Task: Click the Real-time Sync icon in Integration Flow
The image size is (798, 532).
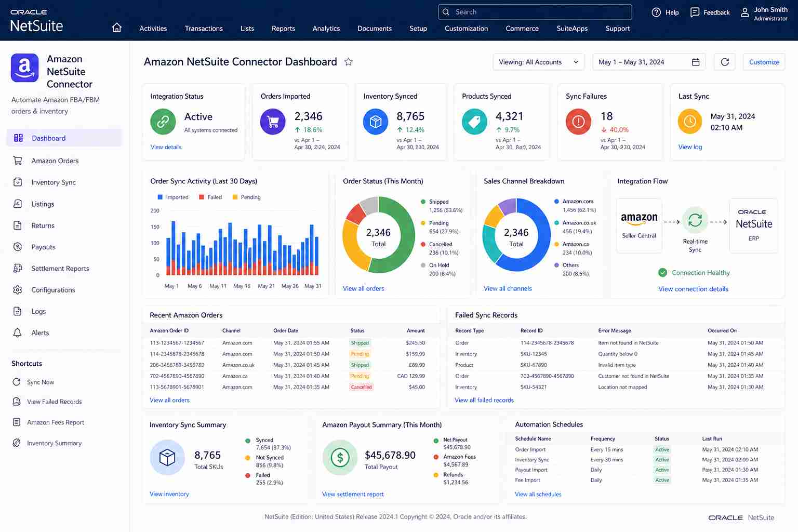Action: click(695, 220)
